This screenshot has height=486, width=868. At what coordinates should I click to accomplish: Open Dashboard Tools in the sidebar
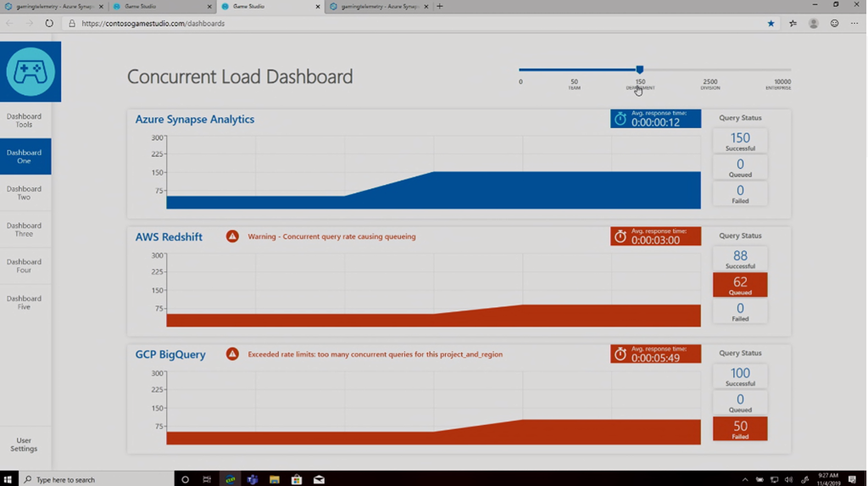(25, 120)
